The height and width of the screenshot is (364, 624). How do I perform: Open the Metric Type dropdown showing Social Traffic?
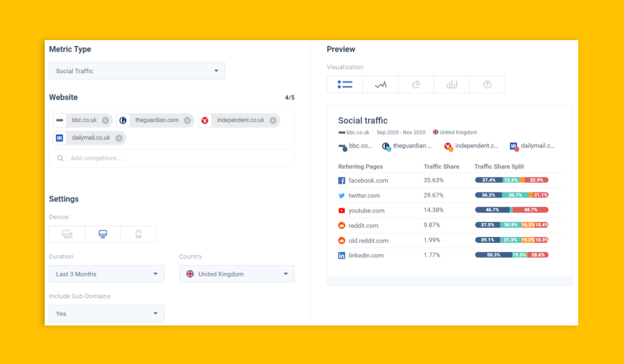point(137,71)
